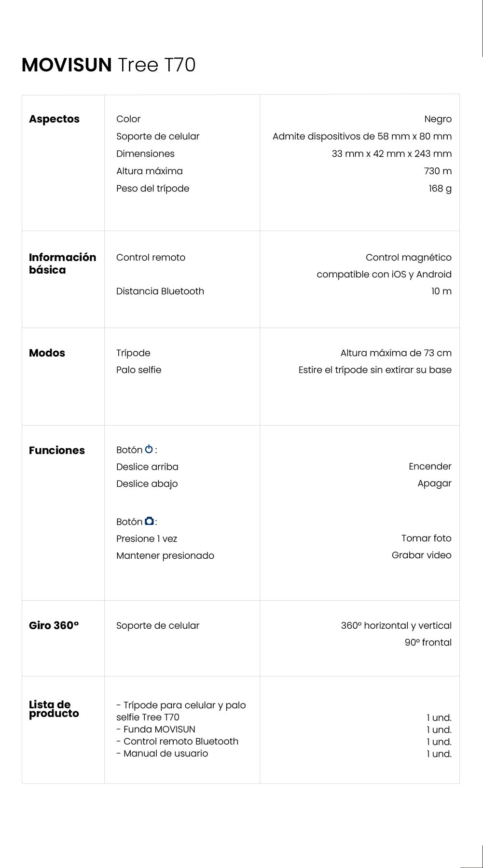Select the Aspectos section heading

[x=54, y=119]
